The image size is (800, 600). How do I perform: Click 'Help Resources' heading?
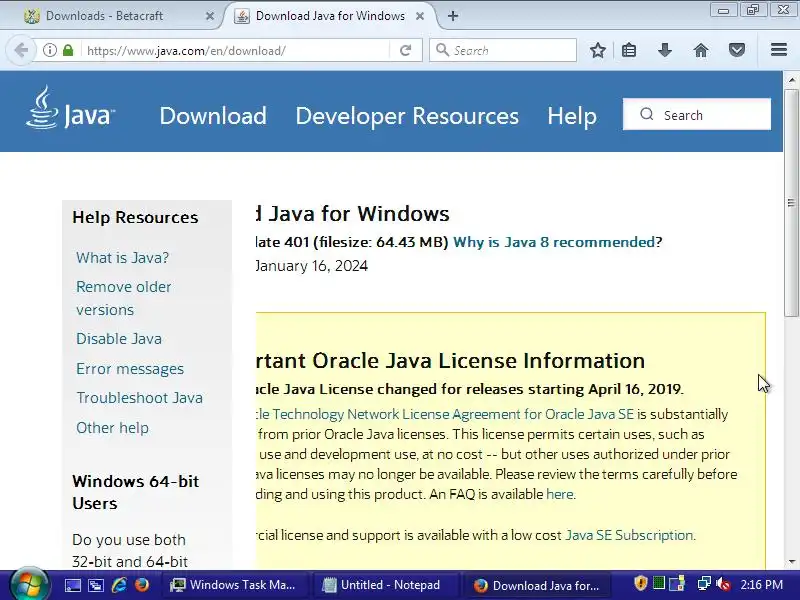[x=135, y=217]
